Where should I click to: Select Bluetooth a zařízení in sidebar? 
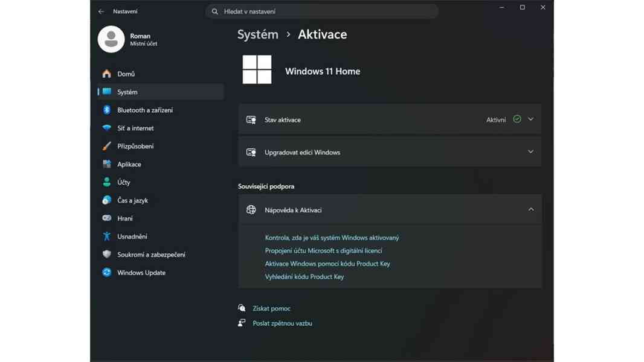point(161,110)
